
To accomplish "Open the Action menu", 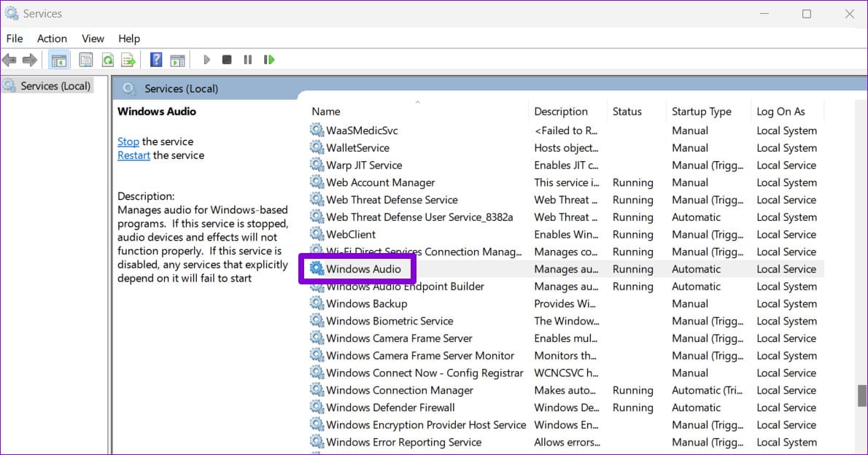I will click(52, 39).
